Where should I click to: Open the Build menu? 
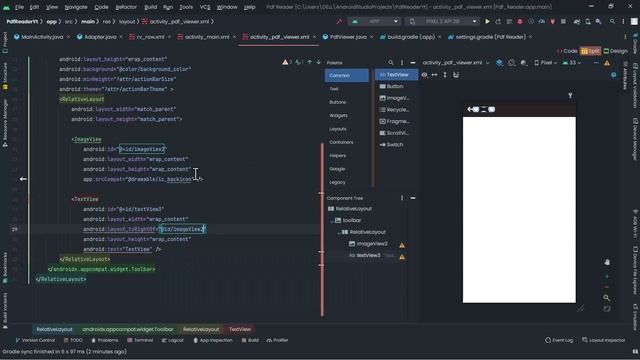pyautogui.click(x=150, y=7)
